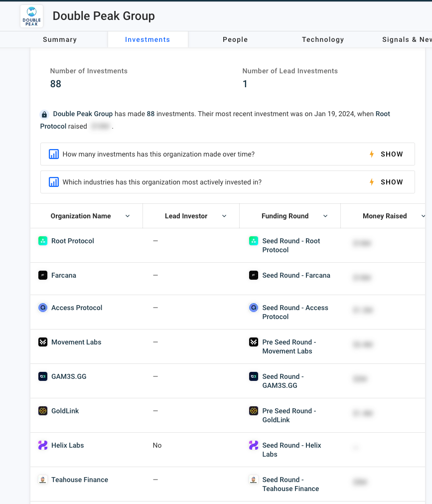Click Teahouse Finance logo in Organization Name column

coord(43,480)
